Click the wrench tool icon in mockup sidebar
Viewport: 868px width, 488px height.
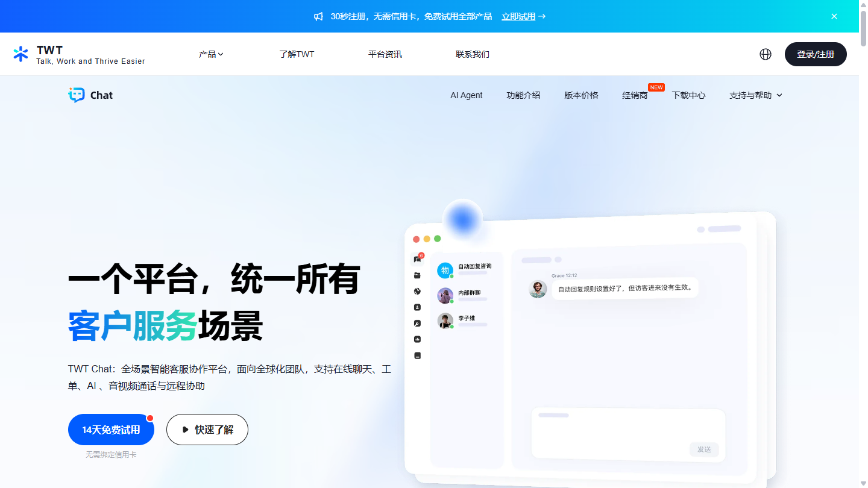pyautogui.click(x=417, y=324)
